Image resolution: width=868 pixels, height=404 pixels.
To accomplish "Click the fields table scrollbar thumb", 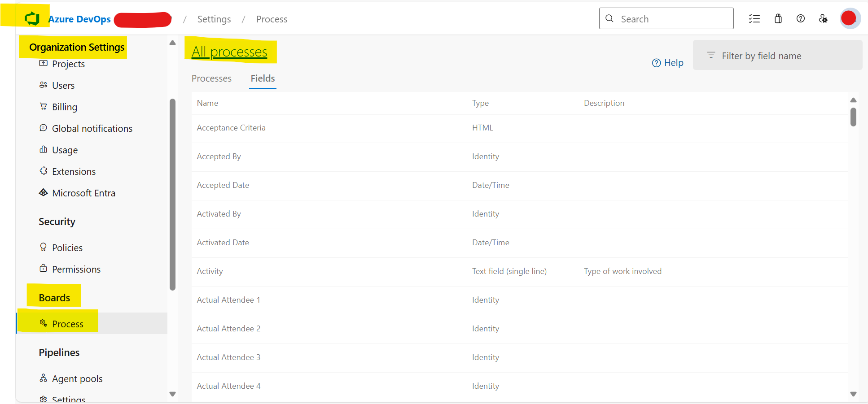I will pyautogui.click(x=853, y=117).
